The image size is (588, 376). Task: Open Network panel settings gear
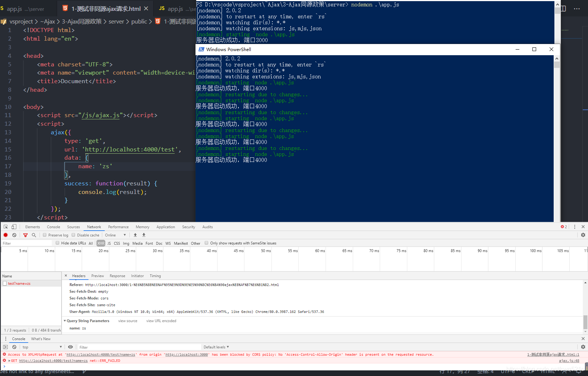[583, 235]
